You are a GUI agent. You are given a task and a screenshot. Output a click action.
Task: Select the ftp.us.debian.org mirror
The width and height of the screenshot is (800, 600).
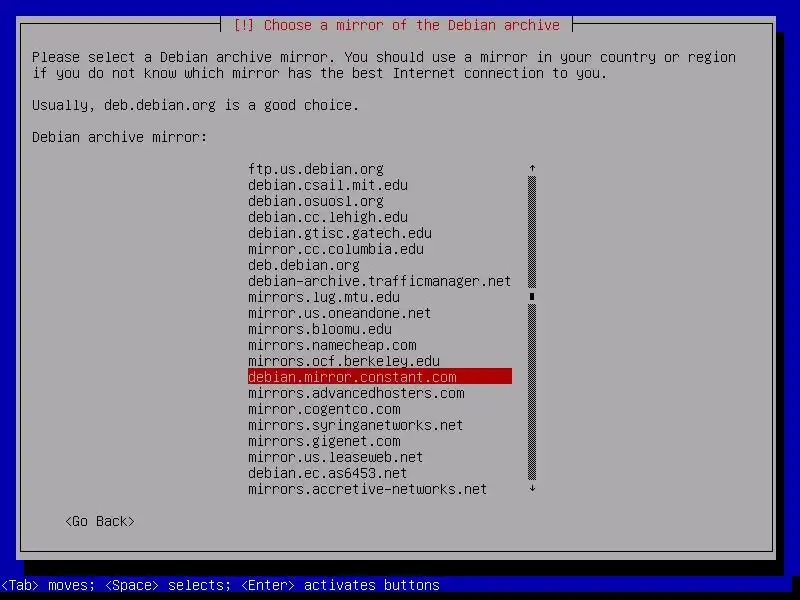coord(316,169)
